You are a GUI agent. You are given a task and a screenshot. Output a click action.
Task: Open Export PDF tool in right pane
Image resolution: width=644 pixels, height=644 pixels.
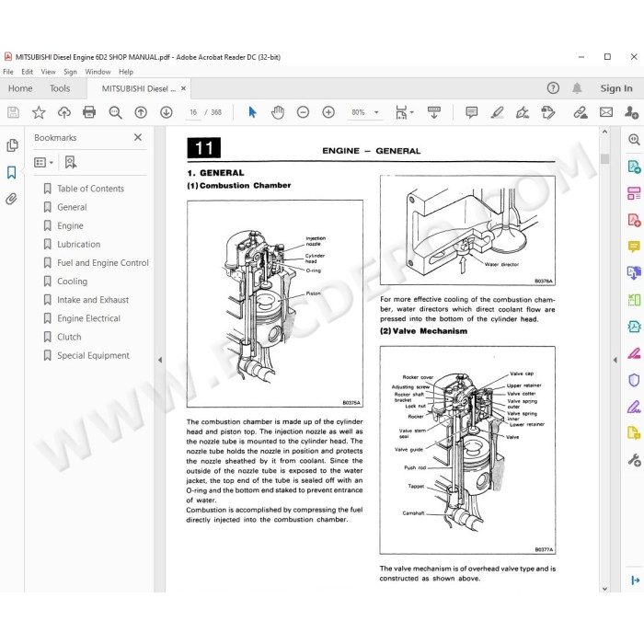tap(634, 167)
